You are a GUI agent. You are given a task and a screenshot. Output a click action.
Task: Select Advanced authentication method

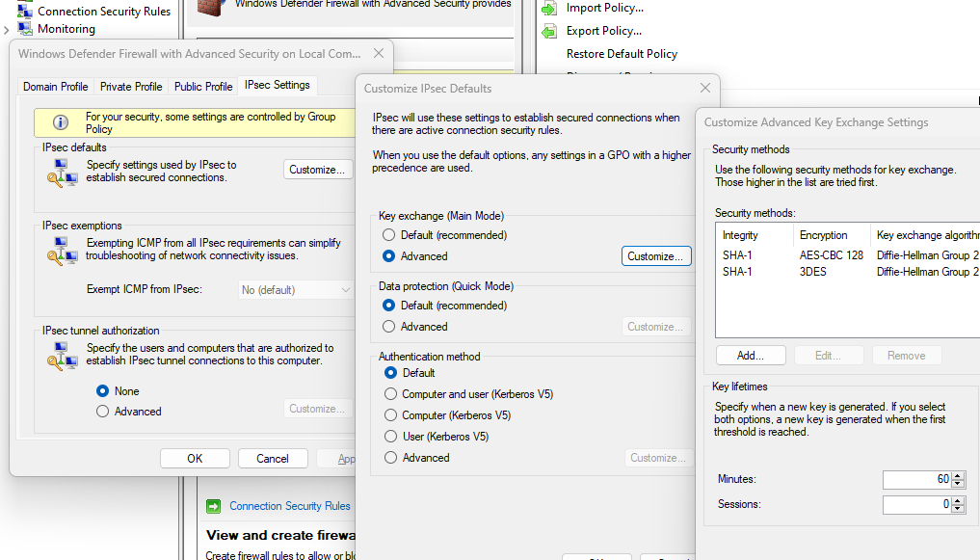point(390,458)
